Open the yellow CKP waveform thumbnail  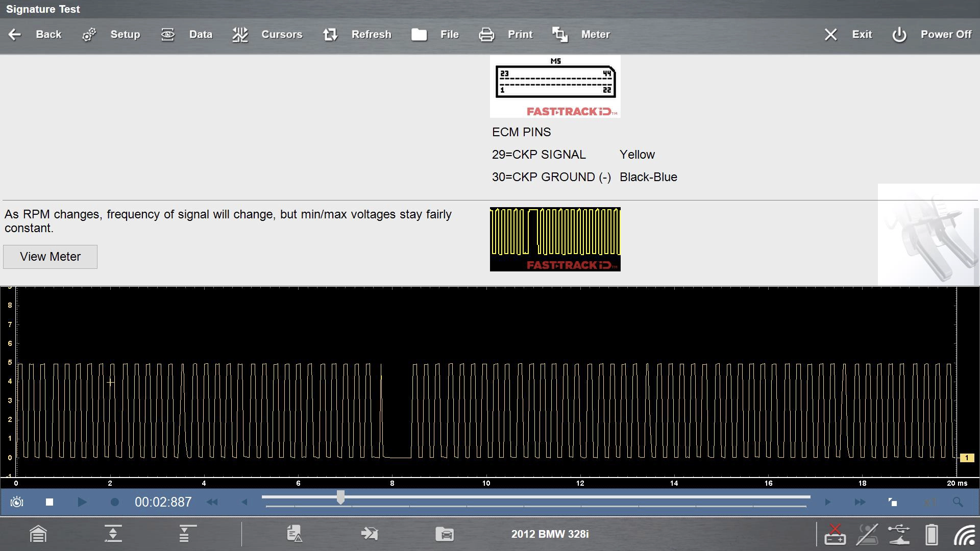(x=555, y=239)
